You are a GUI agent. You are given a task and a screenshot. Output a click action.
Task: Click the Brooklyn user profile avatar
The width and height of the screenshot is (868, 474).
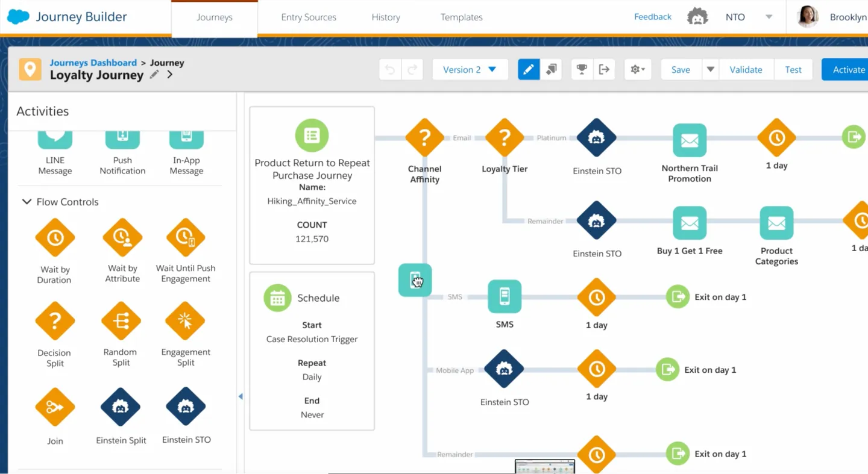[x=808, y=17]
